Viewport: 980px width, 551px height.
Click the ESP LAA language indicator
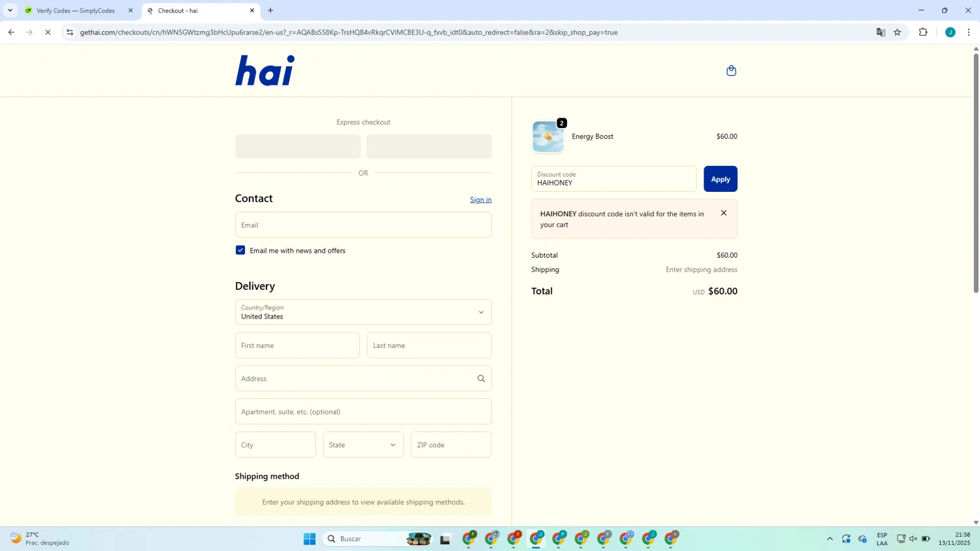[882, 539]
